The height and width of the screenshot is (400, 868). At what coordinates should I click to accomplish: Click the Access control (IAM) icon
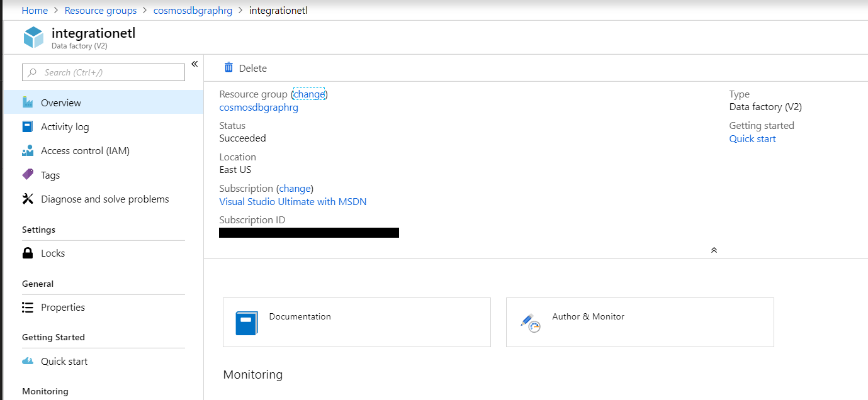pyautogui.click(x=28, y=150)
